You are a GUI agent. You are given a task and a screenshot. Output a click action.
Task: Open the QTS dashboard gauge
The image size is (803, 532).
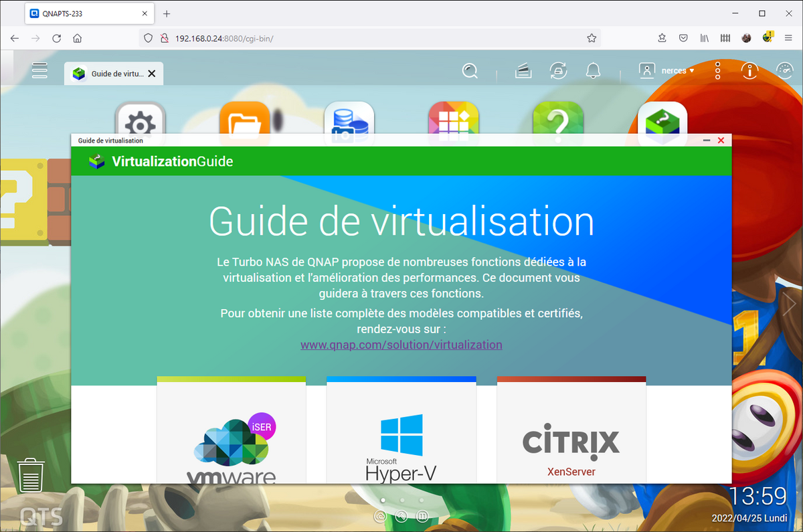click(x=784, y=70)
